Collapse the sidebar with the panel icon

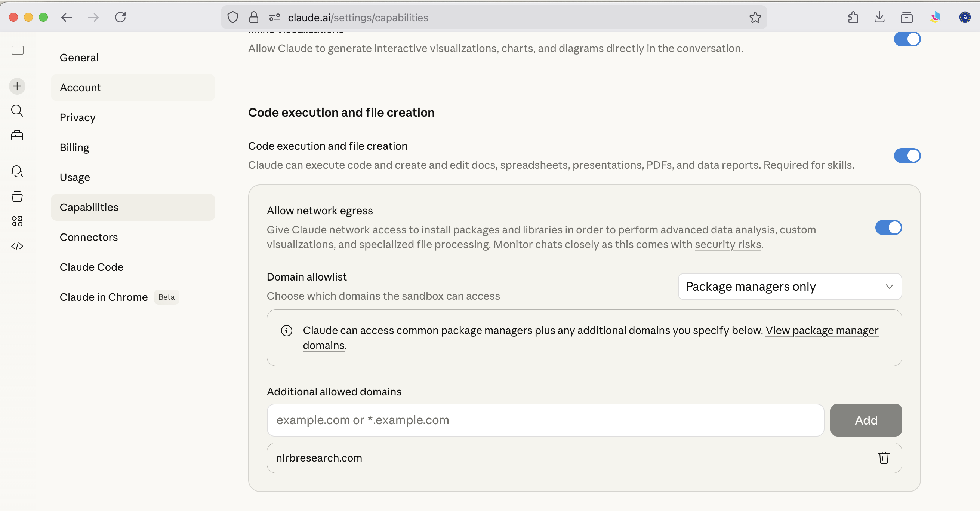click(17, 50)
